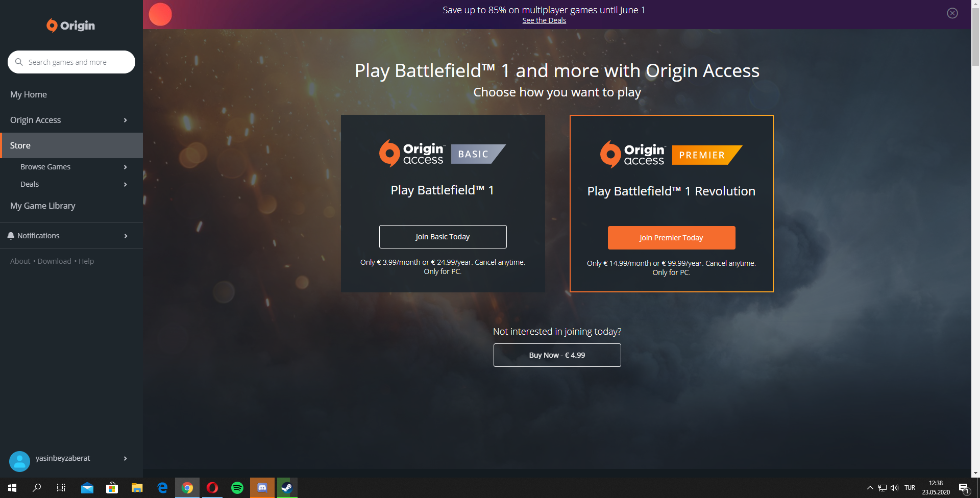Screen dimensions: 980x498
Task: Switch to Steam on taskbar
Action: coord(287,488)
